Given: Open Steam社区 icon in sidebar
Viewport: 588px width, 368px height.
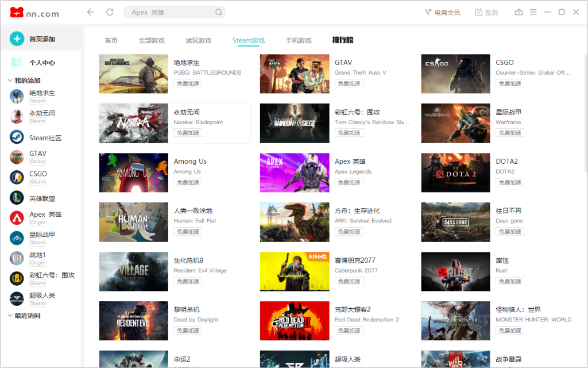Looking at the screenshot, I should [17, 137].
